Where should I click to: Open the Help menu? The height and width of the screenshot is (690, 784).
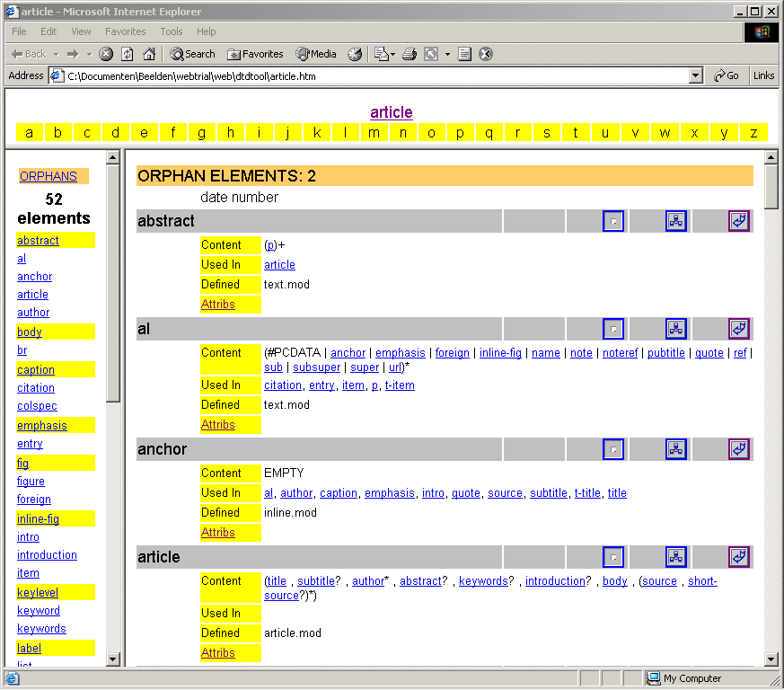click(206, 31)
